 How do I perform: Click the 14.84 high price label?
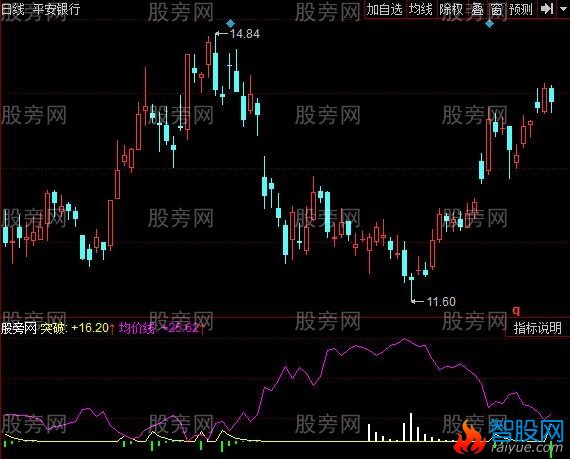tap(245, 34)
